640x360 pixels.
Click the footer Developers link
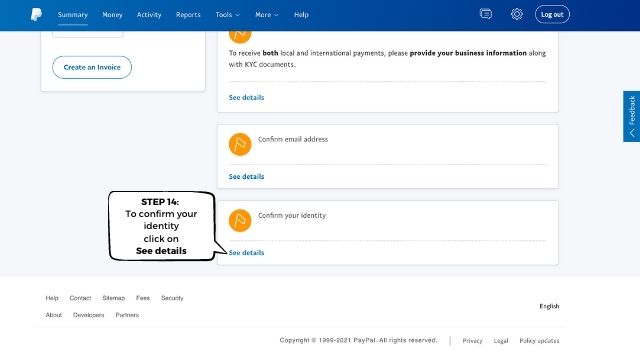89,315
